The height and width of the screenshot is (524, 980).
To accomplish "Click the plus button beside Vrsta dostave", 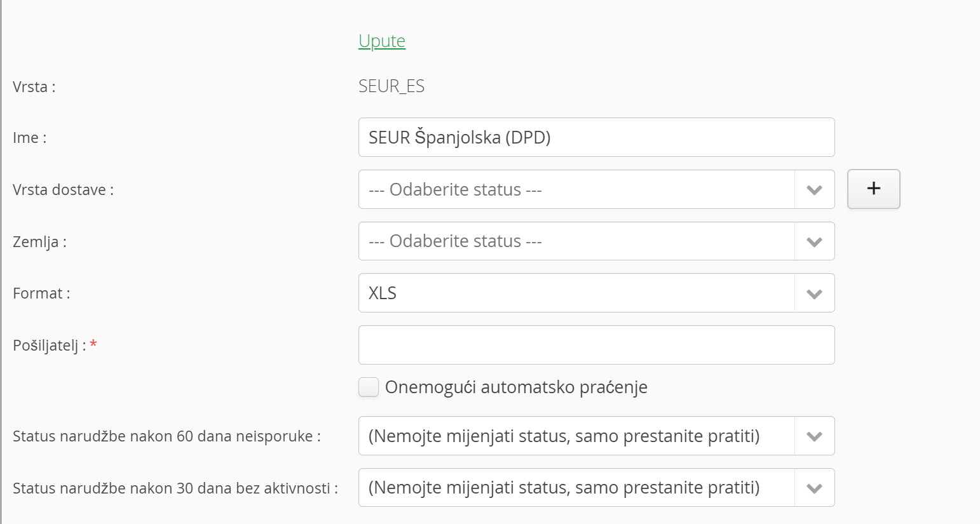I will pyautogui.click(x=873, y=189).
